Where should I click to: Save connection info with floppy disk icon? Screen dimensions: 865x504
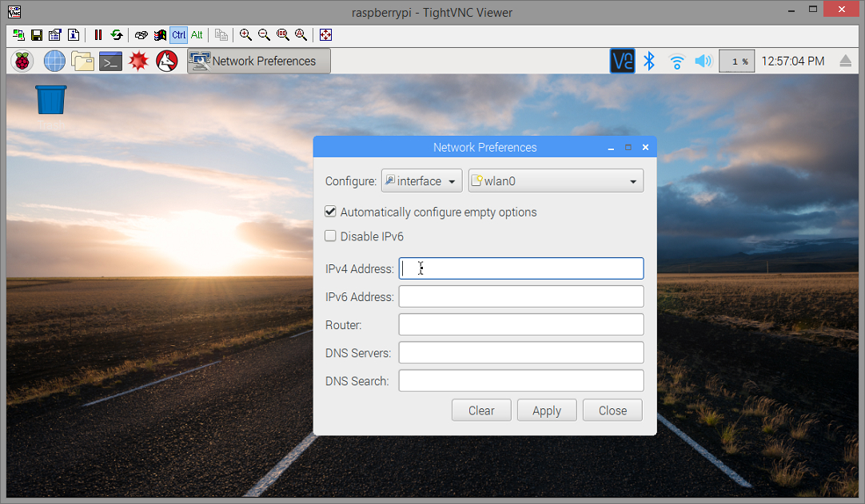pos(37,34)
